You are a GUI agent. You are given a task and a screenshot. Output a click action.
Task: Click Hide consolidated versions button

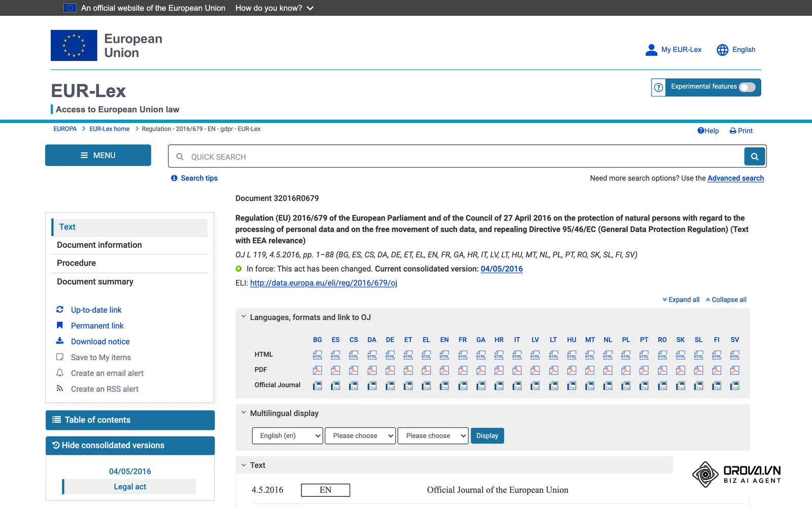tap(130, 446)
